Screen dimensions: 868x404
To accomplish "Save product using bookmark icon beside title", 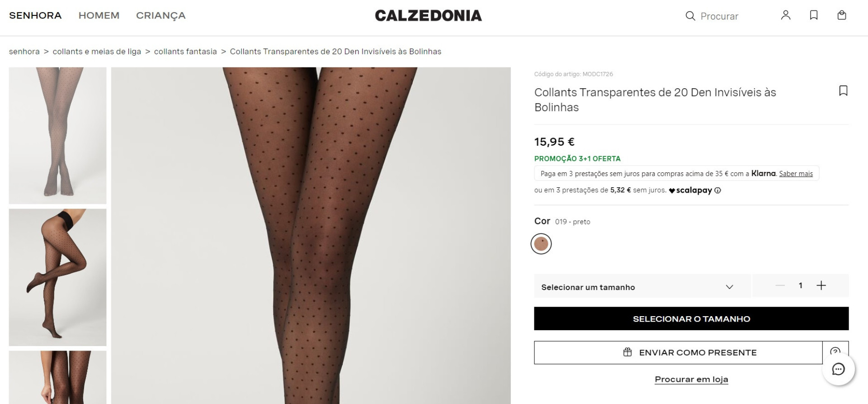I will tap(843, 90).
